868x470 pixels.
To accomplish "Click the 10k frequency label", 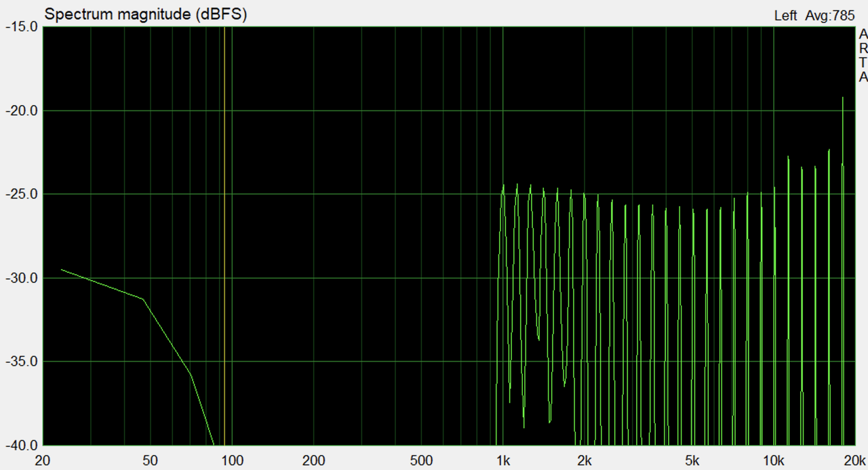I will click(773, 461).
